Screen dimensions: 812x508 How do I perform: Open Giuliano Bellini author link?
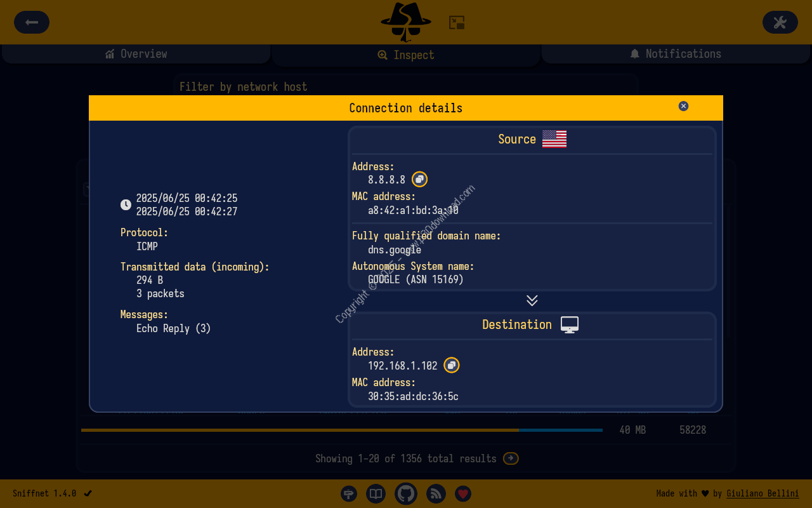[763, 493]
